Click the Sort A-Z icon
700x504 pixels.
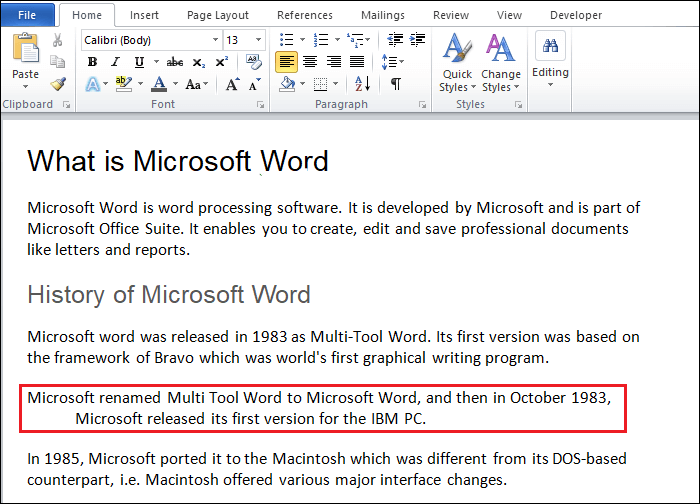click(362, 84)
